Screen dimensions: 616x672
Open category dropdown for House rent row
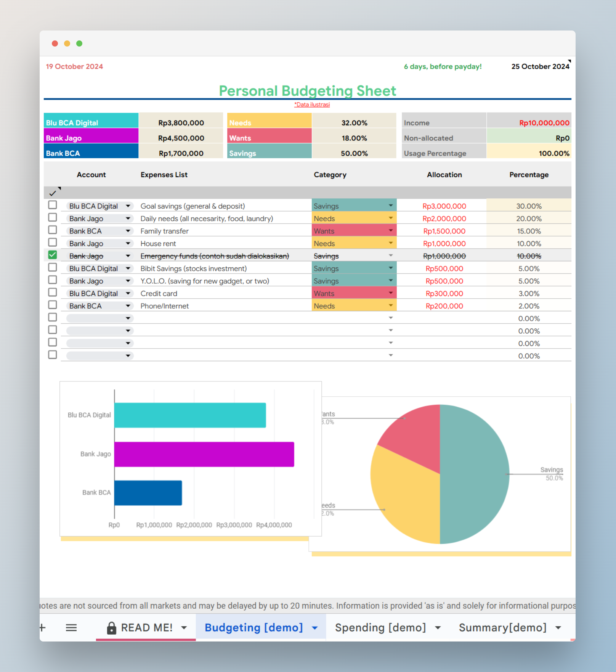[x=391, y=243]
